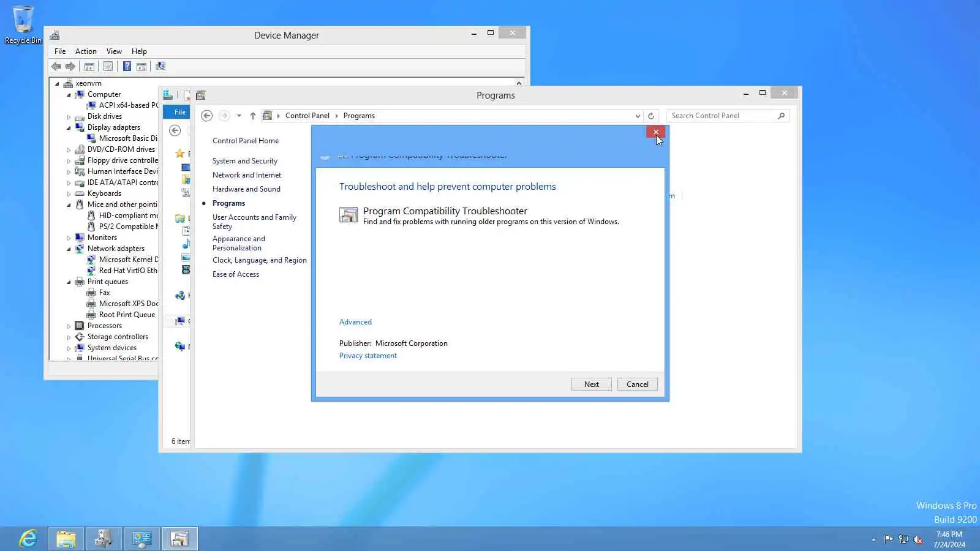Expand the Keyboards node
This screenshot has width=980, height=551.
pyautogui.click(x=69, y=193)
